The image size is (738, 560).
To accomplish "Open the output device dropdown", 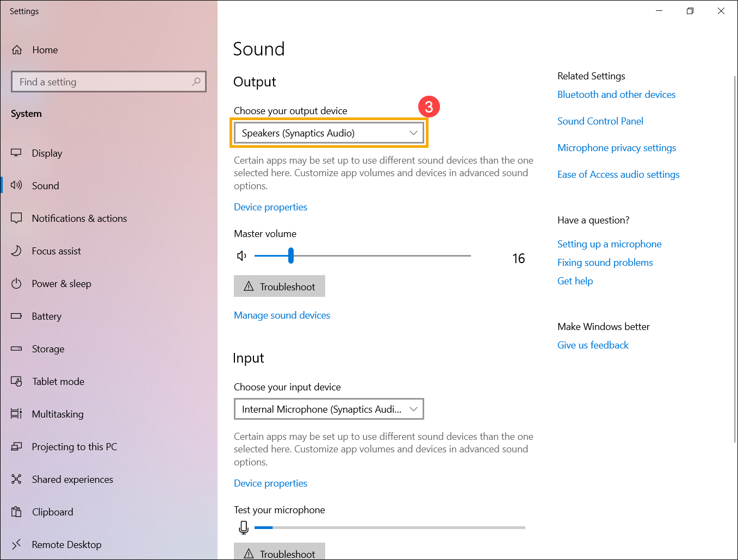I will click(329, 133).
